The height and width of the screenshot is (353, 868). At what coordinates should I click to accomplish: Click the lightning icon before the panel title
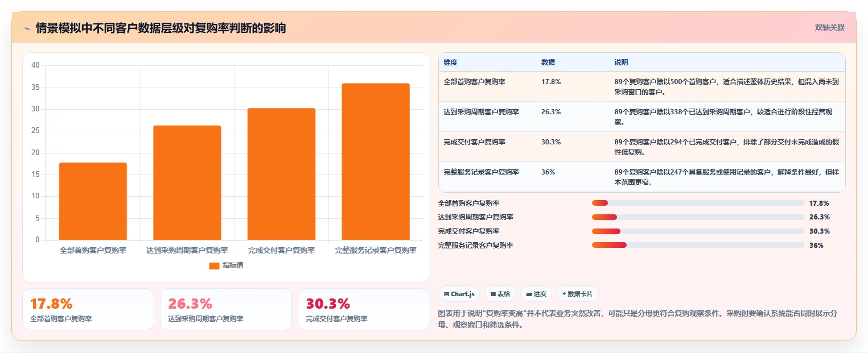pyautogui.click(x=27, y=28)
